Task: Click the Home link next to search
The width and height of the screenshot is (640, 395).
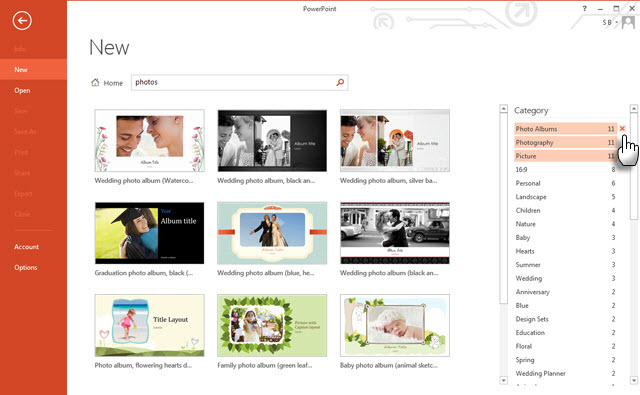Action: coord(113,83)
